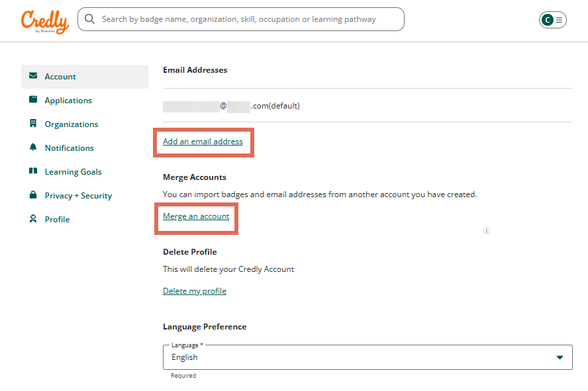Click the small info circle icon
Screen dimensions: 588x391
(x=487, y=230)
